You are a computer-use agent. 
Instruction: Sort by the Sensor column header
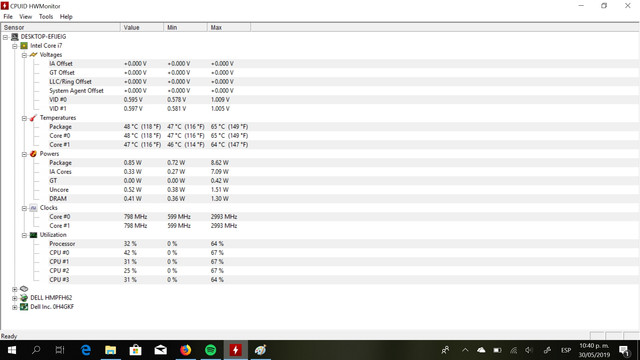pos(60,27)
